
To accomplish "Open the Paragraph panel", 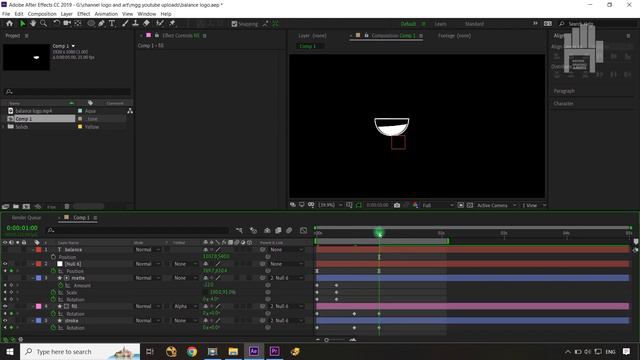I will pyautogui.click(x=564, y=91).
